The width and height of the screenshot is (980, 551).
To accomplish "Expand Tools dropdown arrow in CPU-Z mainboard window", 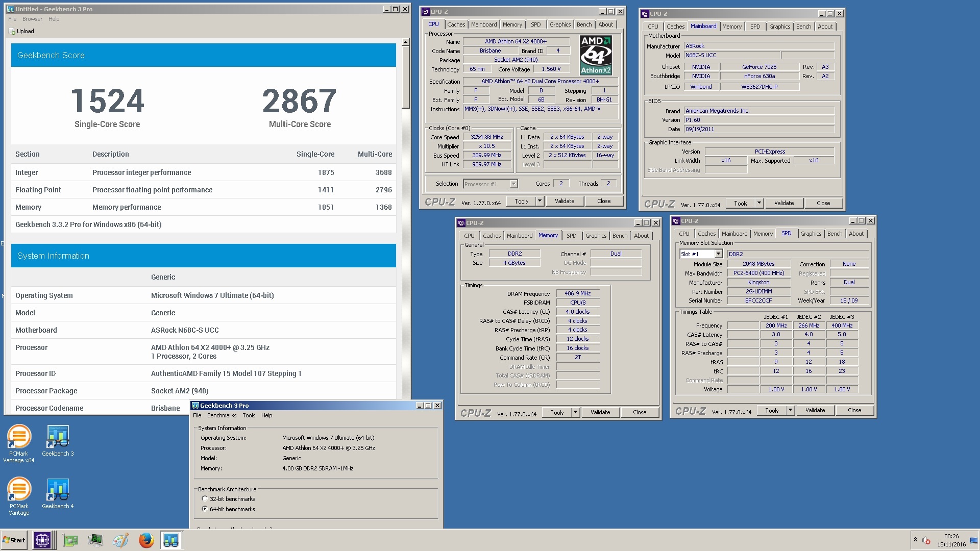I will 759,203.
